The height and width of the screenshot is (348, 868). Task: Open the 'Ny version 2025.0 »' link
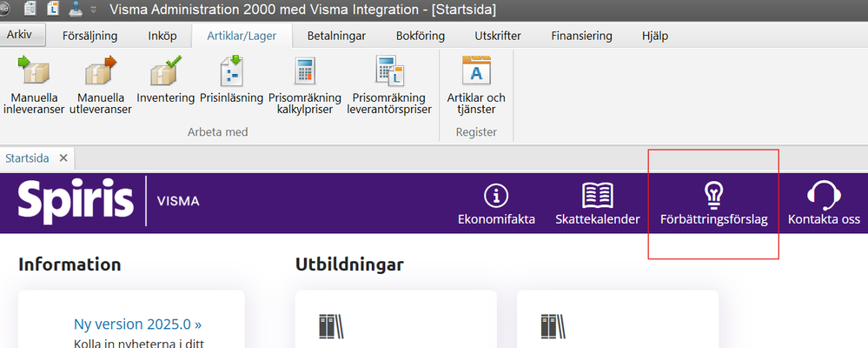(137, 325)
